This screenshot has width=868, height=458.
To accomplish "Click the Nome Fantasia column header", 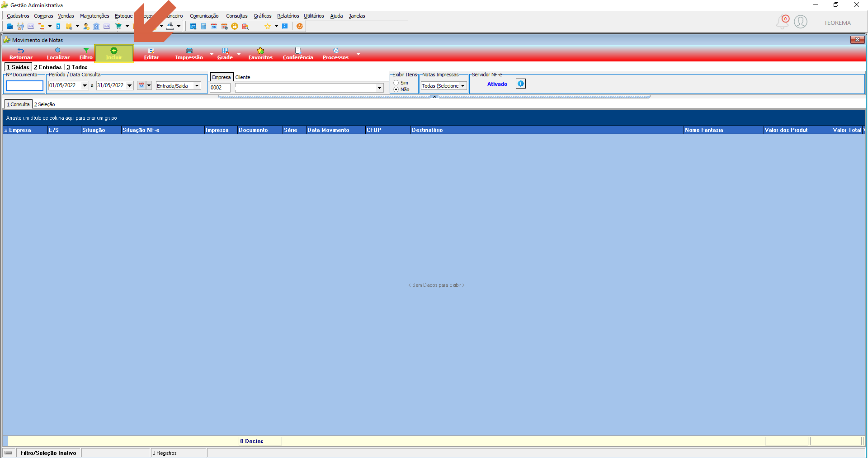I will click(x=723, y=130).
